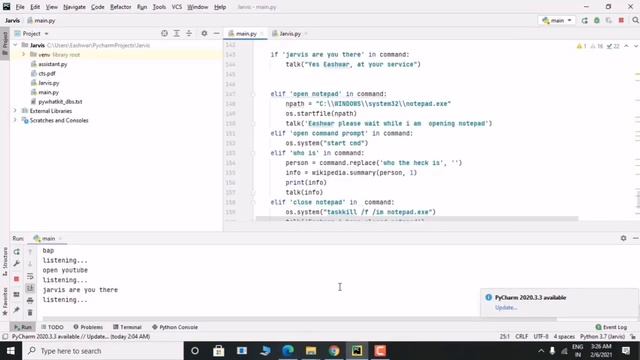
Task: Open the 'main' run configuration dropdown
Action: [557, 20]
